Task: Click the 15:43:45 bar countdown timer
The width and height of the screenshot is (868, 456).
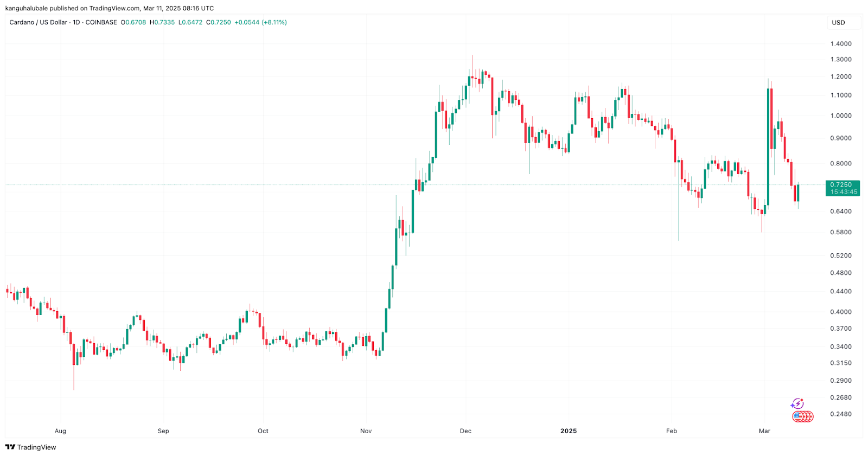Action: coord(844,192)
